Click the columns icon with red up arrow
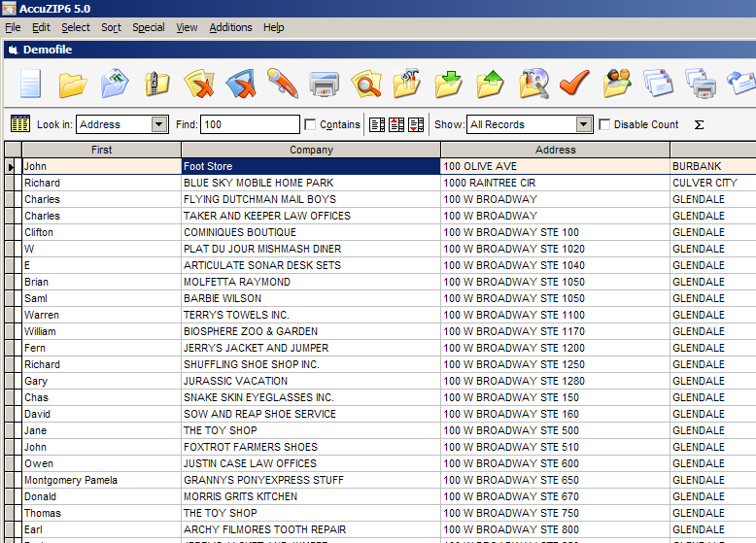The width and height of the screenshot is (756, 543). pyautogui.click(x=396, y=124)
